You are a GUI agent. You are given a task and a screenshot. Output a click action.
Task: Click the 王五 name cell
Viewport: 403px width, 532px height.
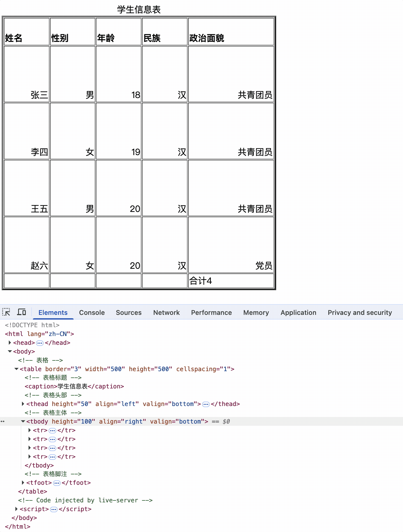point(27,188)
